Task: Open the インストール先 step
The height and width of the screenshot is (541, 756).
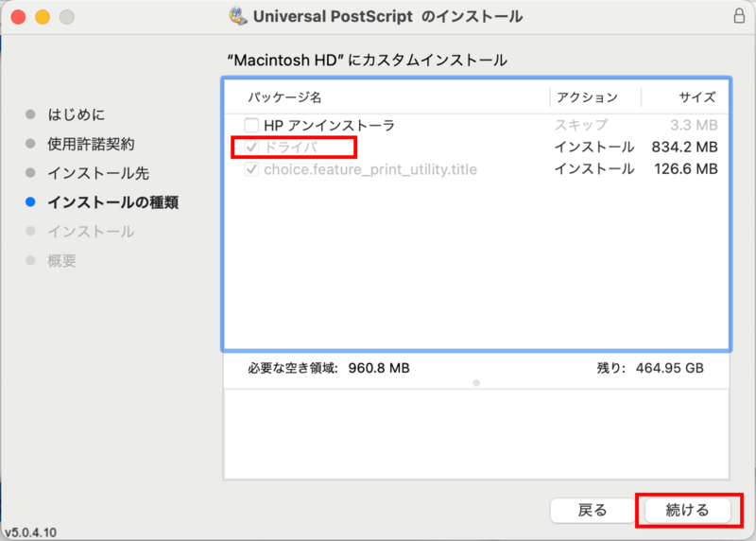Action: point(98,173)
